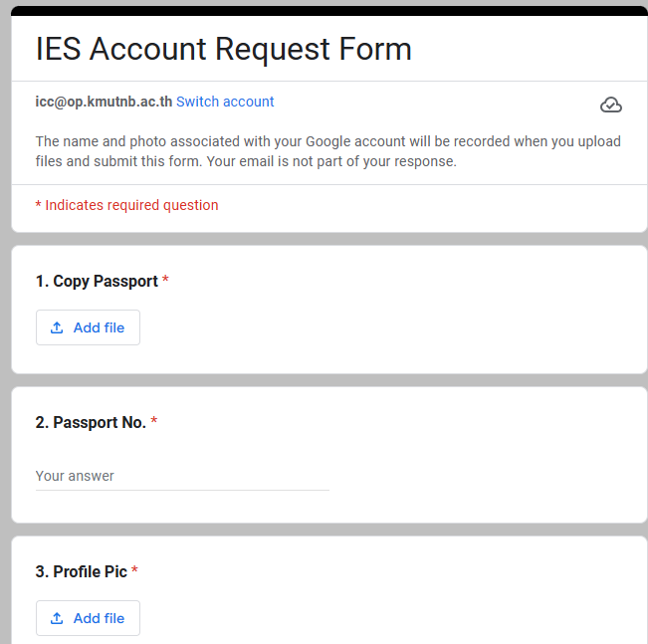This screenshot has height=644, width=648.
Task: Click the cloud draft-saved icon
Action: 611,105
